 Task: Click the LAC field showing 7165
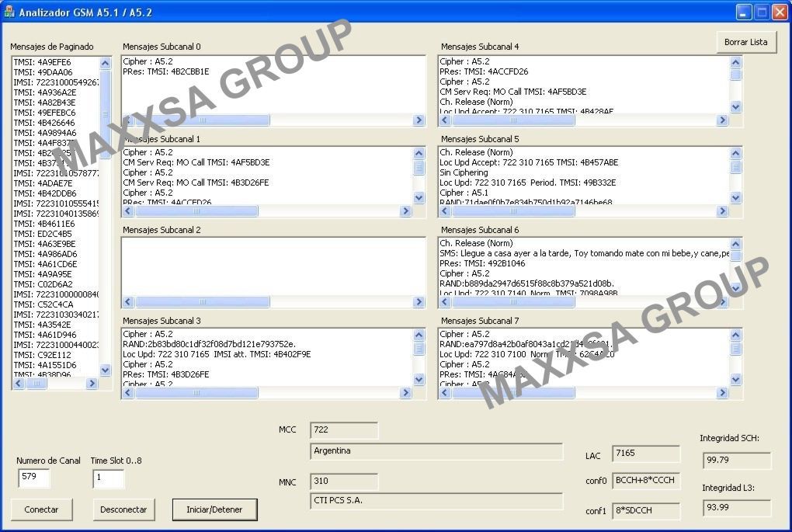pos(645,454)
